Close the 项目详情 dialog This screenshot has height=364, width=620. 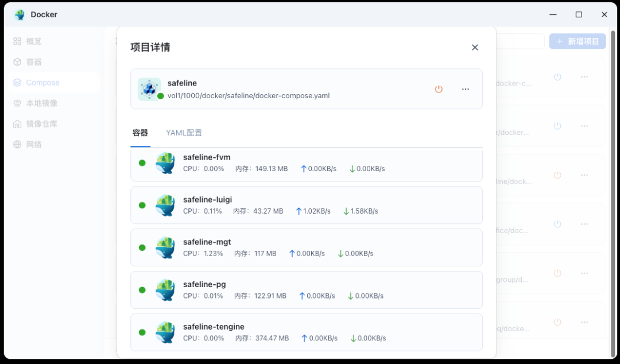coord(475,48)
